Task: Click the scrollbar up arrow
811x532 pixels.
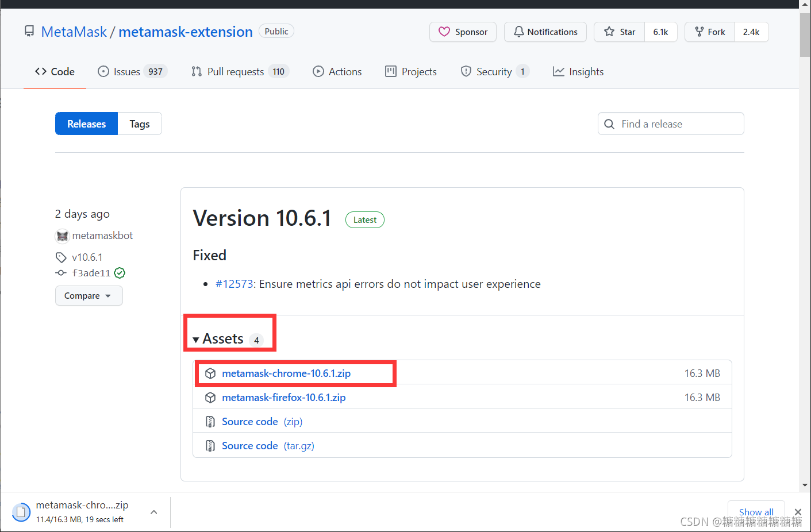Action: tap(805, 5)
